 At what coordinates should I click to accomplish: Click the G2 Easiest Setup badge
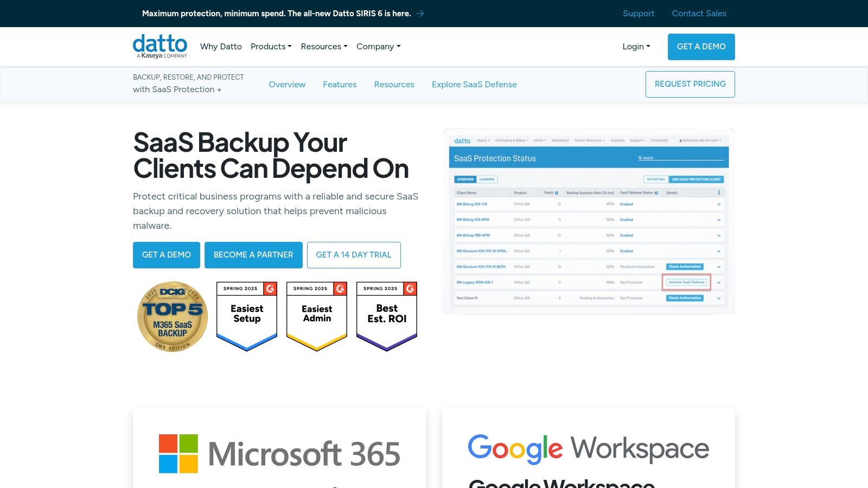(x=247, y=316)
